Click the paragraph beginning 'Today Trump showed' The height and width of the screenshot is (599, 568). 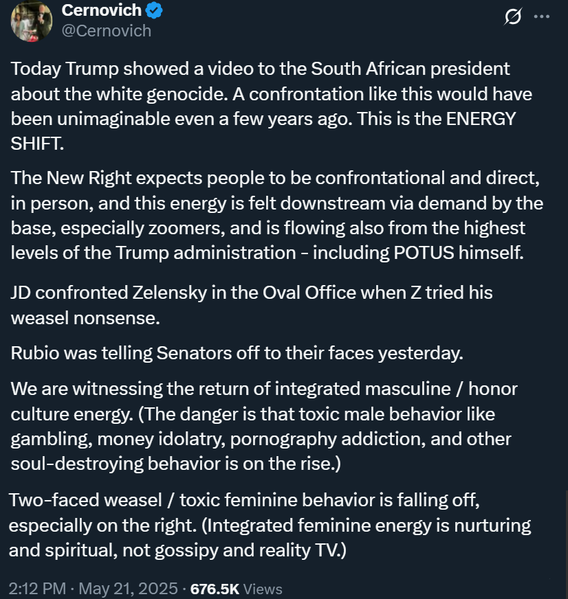coord(271,106)
